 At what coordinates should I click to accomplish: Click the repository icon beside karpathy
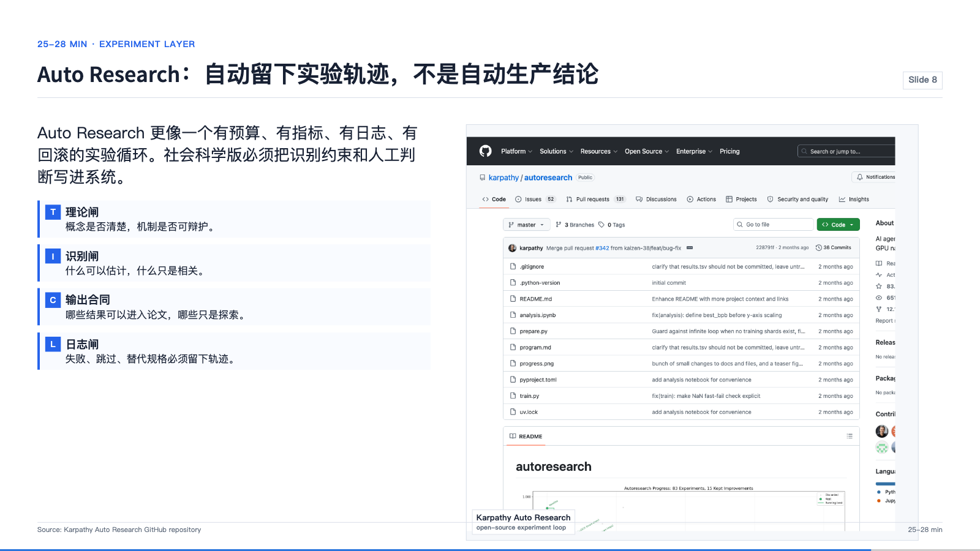(x=482, y=178)
